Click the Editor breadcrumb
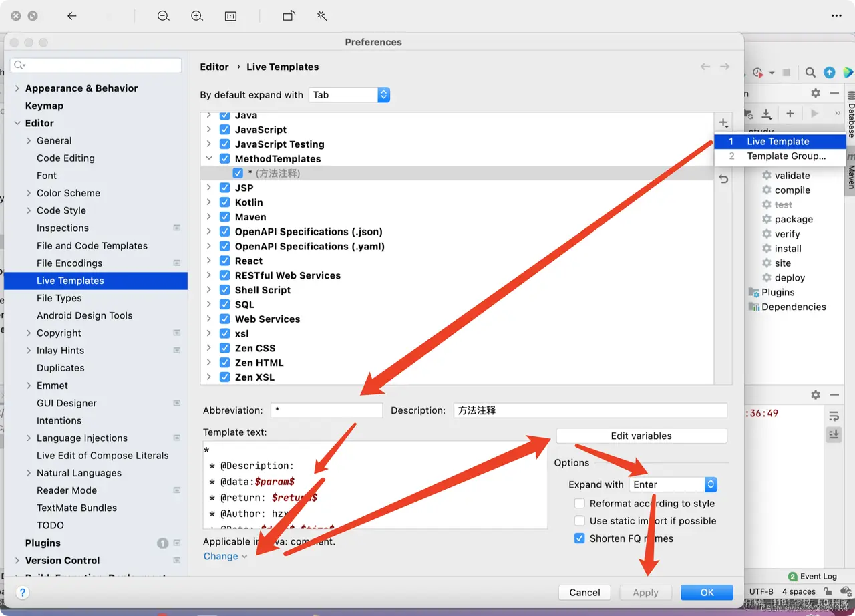855x616 pixels. point(214,67)
